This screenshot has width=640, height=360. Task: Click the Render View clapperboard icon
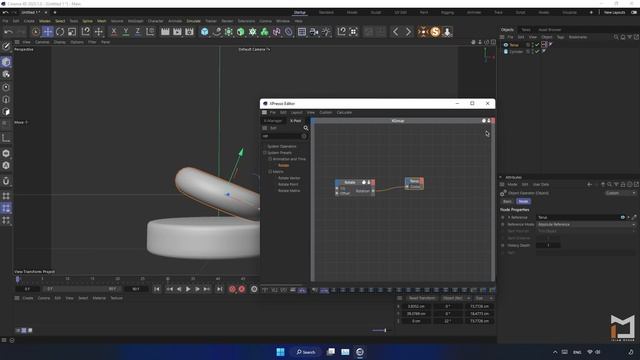tap(165, 31)
